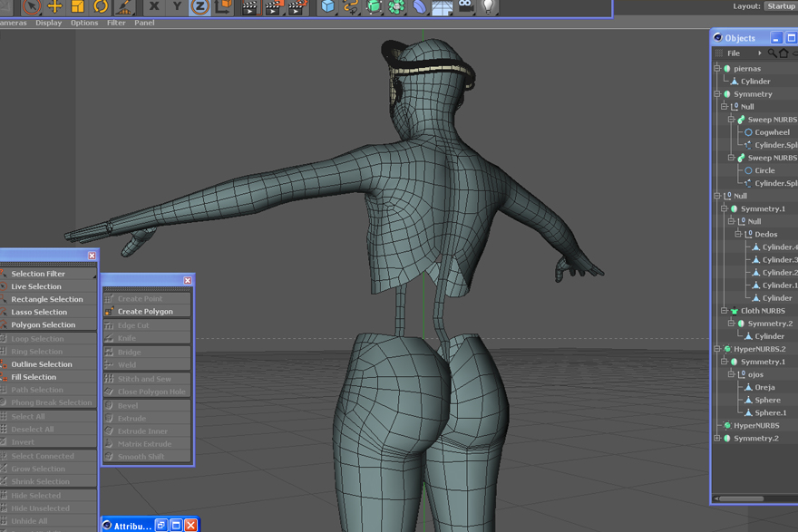Collapse the piernas object tree node
The height and width of the screenshot is (532, 798).
coord(717,69)
